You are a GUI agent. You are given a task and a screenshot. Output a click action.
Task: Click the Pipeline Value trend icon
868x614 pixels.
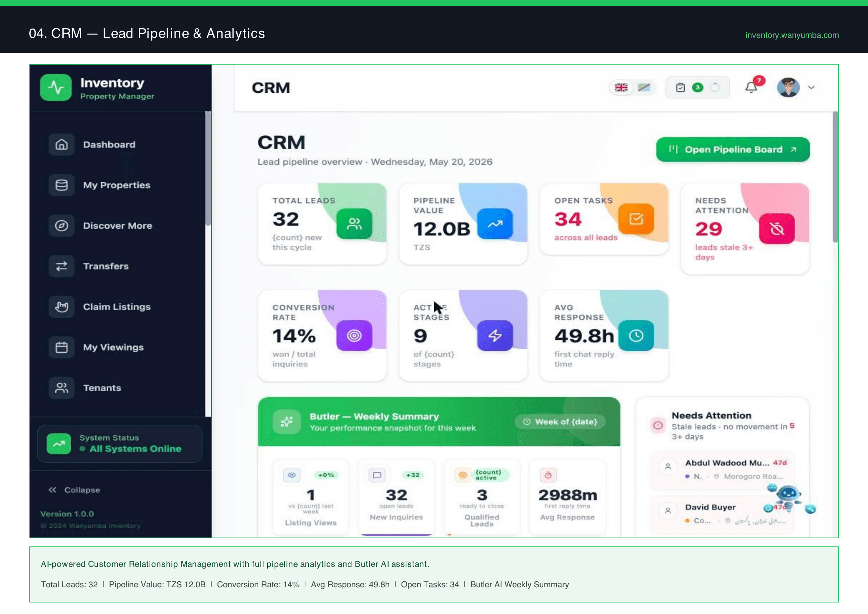[x=495, y=224]
